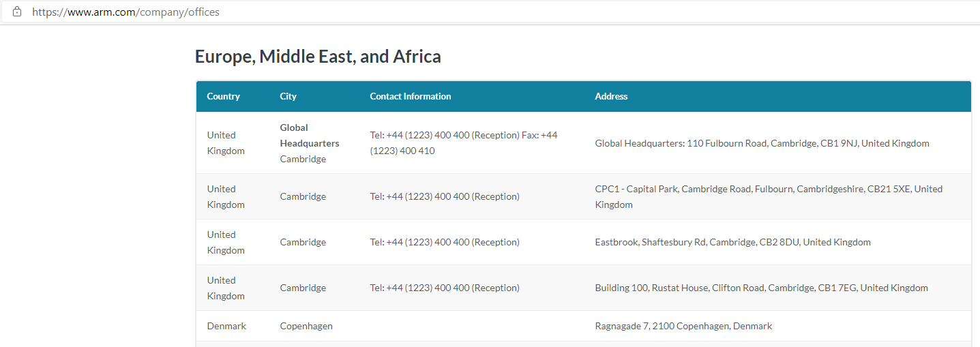The image size is (980, 347).
Task: Click the Denmark country cell
Action: point(226,326)
